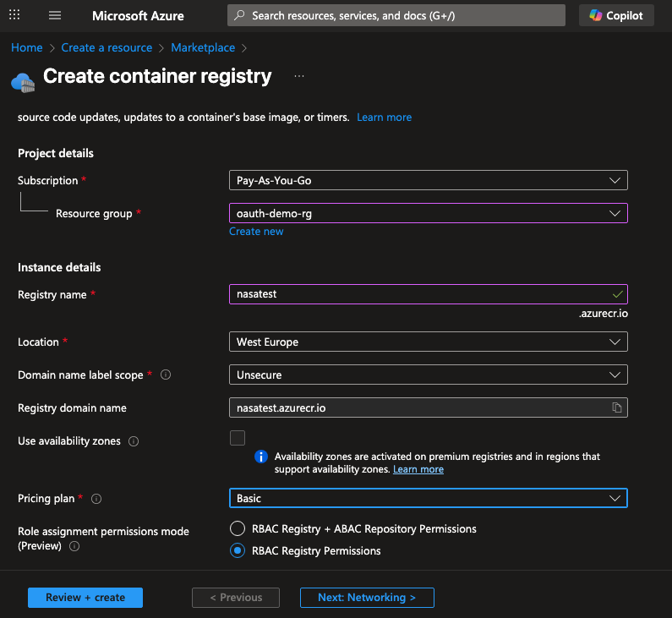This screenshot has height=618, width=672.
Task: Copy the registry domain name value
Action: (x=617, y=407)
